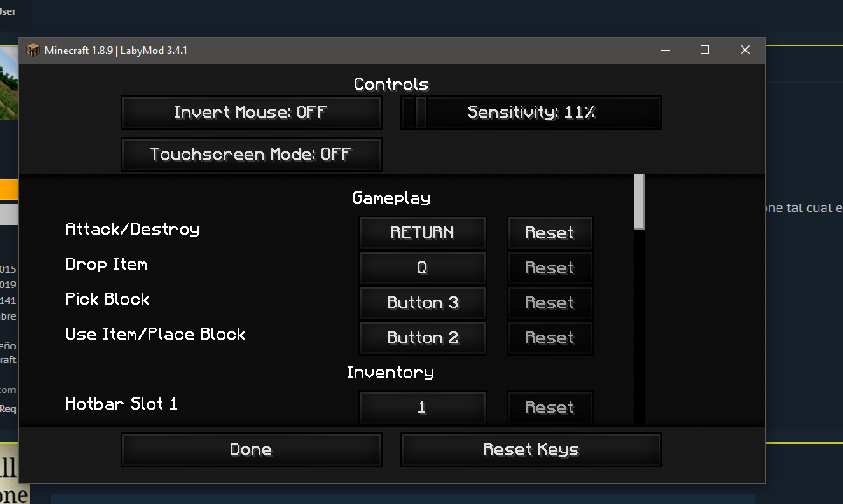Click Done to leave Controls
The height and width of the screenshot is (504, 843).
pos(252,450)
